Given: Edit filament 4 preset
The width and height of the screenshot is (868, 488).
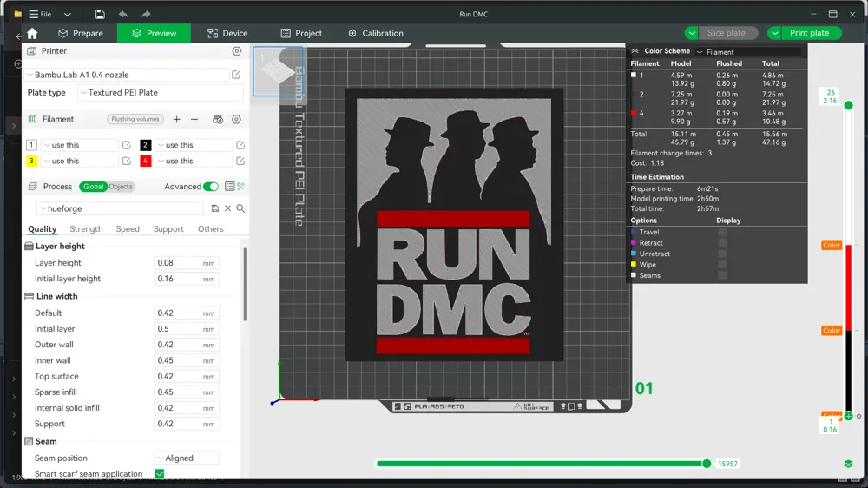Looking at the screenshot, I should [x=240, y=162].
